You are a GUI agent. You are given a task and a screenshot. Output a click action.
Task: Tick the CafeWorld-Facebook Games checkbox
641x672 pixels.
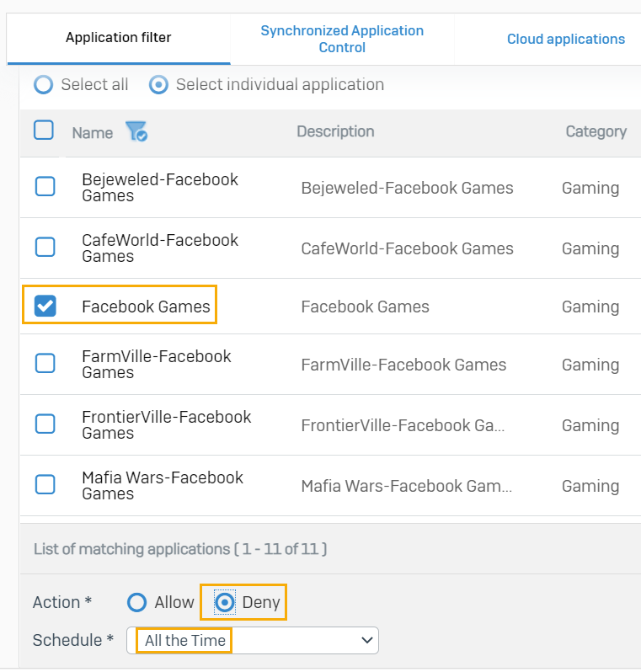[x=45, y=248]
